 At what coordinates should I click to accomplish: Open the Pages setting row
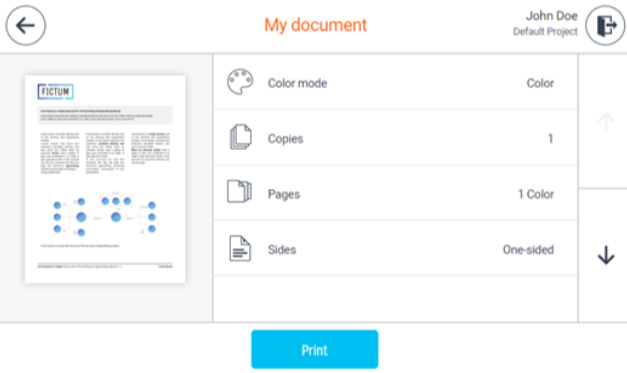click(395, 193)
